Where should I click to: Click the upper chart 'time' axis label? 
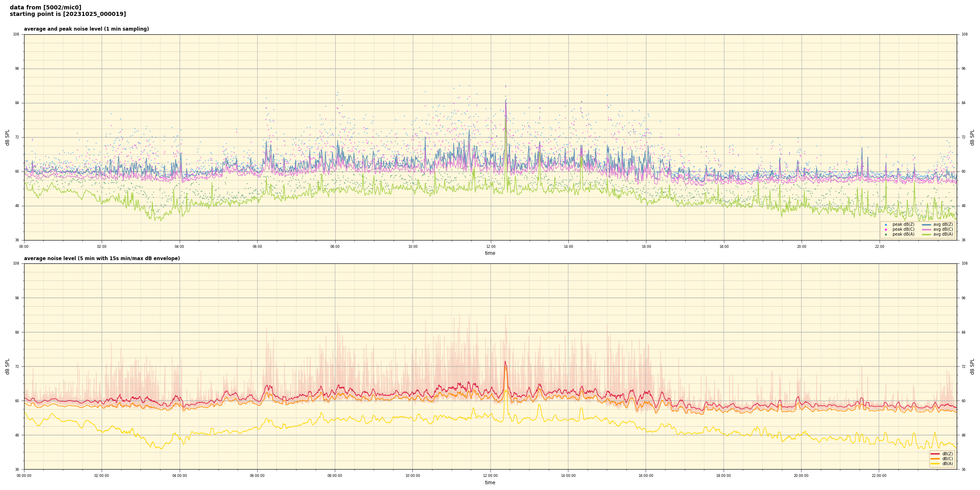[490, 253]
